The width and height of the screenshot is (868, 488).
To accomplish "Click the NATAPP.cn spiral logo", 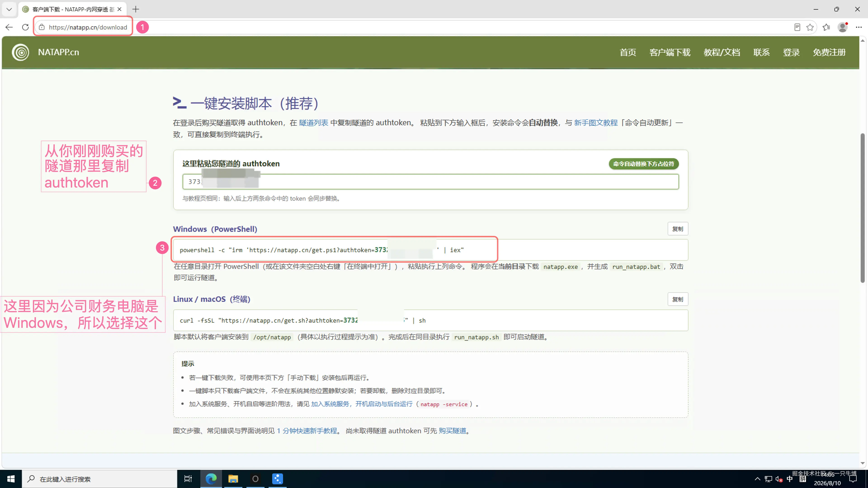I will tap(21, 52).
